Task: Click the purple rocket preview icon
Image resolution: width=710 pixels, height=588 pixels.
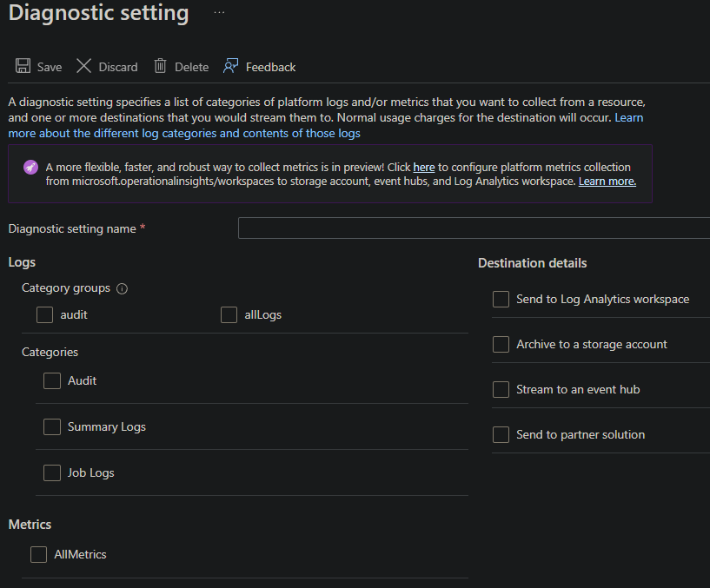Action: pyautogui.click(x=30, y=167)
